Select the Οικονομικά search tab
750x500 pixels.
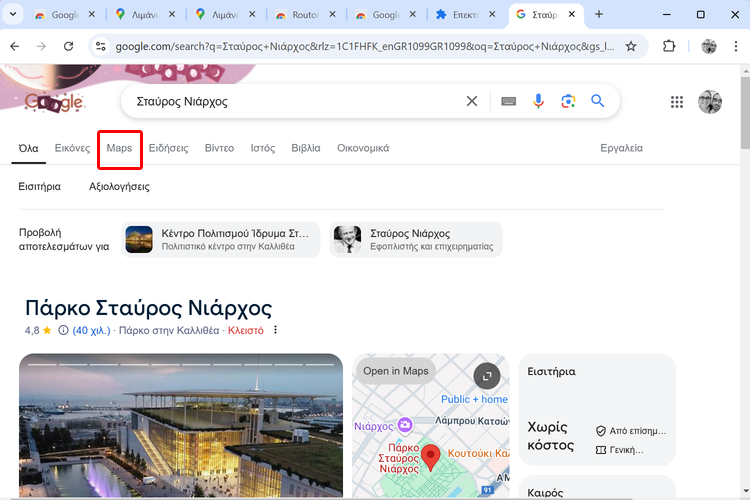click(x=363, y=148)
